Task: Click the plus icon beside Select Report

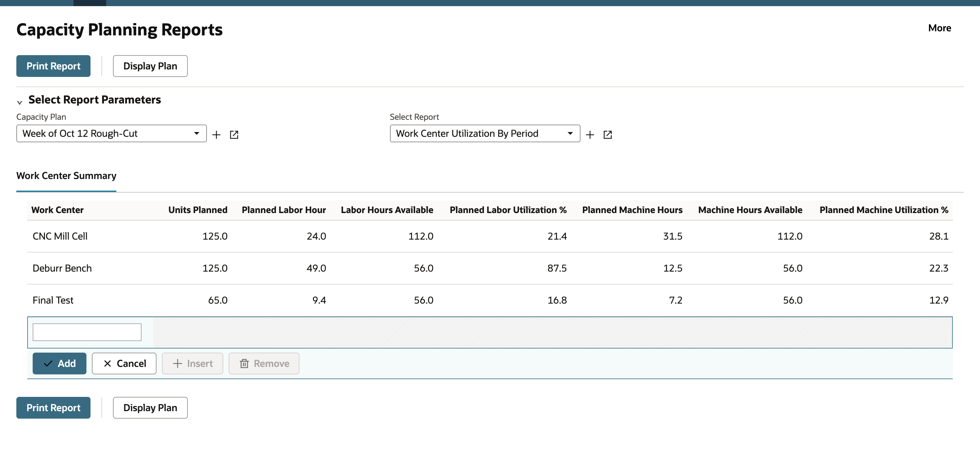Action: (x=590, y=135)
